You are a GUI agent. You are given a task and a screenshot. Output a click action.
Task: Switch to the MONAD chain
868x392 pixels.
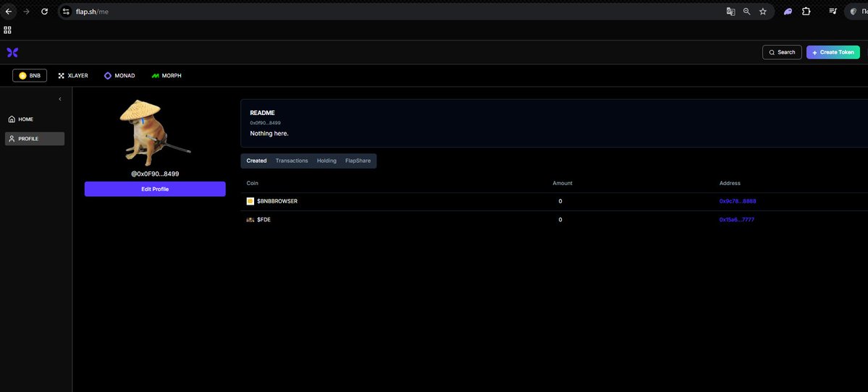(x=119, y=76)
